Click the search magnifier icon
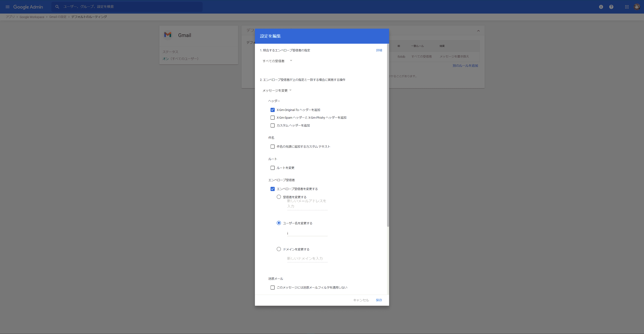The image size is (644, 334). click(57, 7)
